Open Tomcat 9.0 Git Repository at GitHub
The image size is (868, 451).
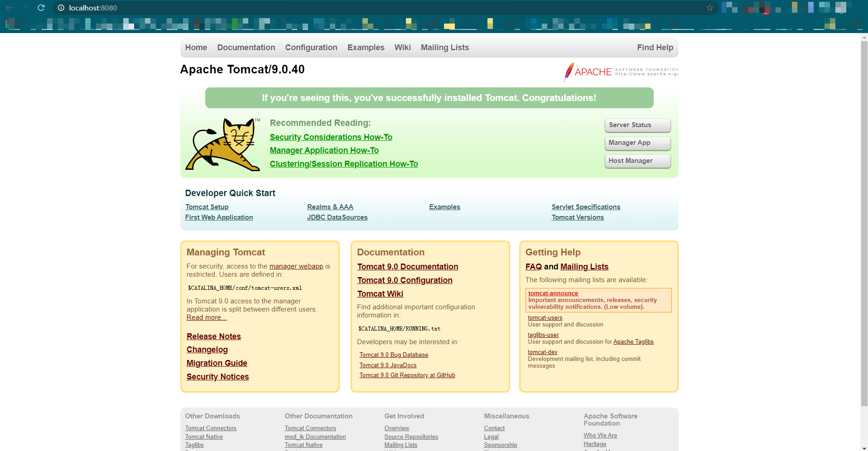point(407,375)
